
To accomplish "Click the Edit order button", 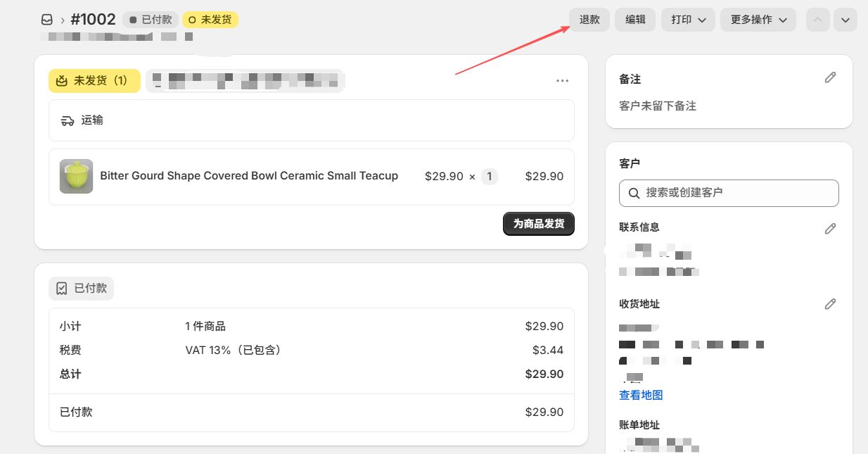I will (635, 20).
